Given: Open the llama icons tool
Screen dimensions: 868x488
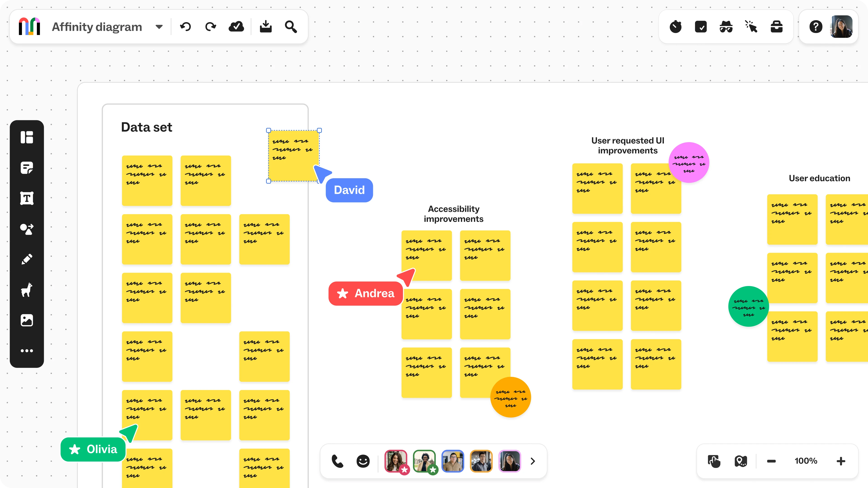Looking at the screenshot, I should point(27,290).
